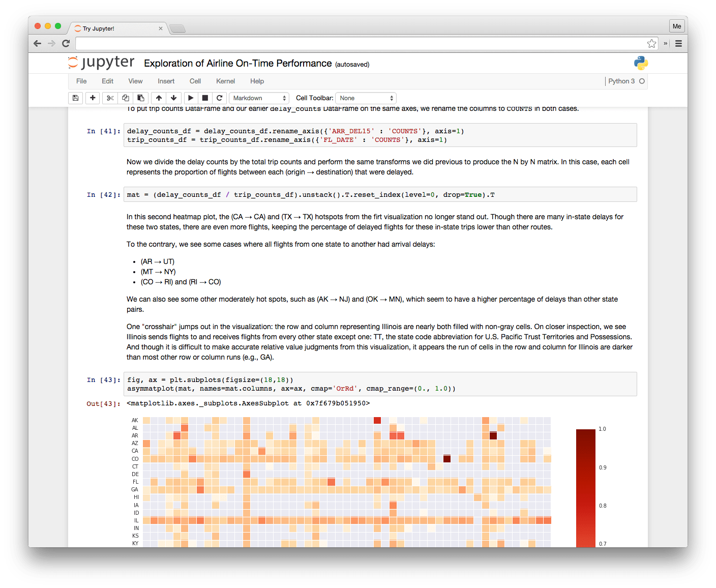
Task: Stop the kernel with the interrupt button
Action: (x=205, y=98)
